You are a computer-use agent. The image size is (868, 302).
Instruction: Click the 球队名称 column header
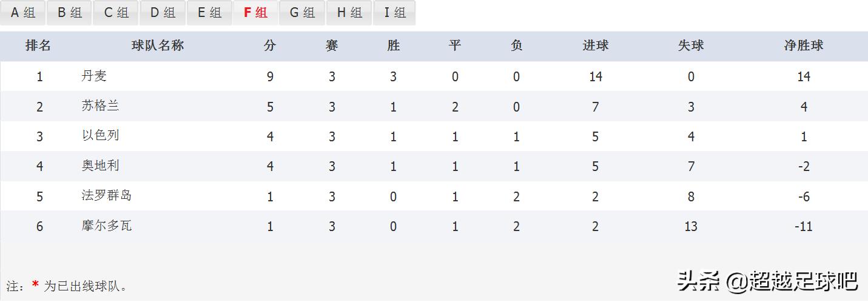click(158, 45)
